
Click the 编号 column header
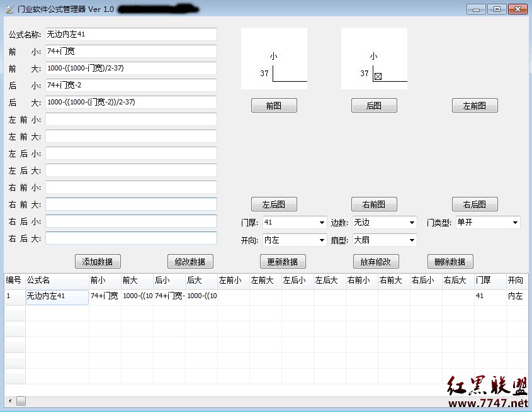[15, 281]
